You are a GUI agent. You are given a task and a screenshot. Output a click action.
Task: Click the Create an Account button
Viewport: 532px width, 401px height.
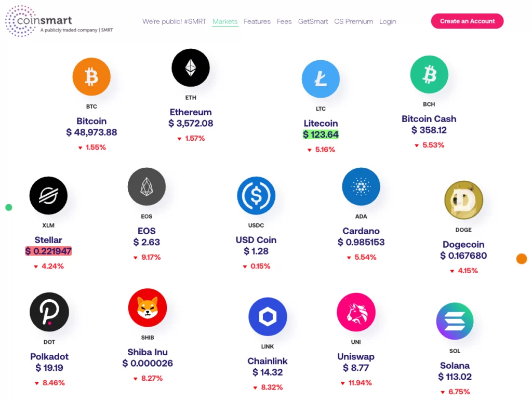[467, 21]
